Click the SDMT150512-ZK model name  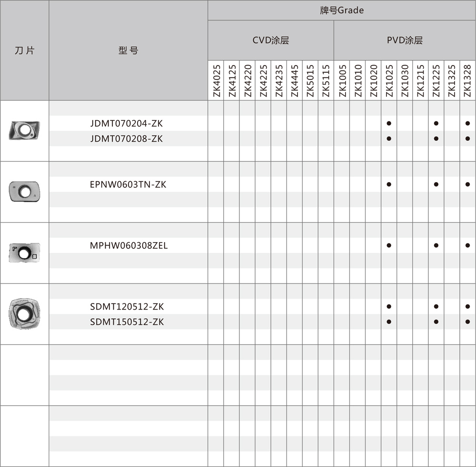click(127, 322)
